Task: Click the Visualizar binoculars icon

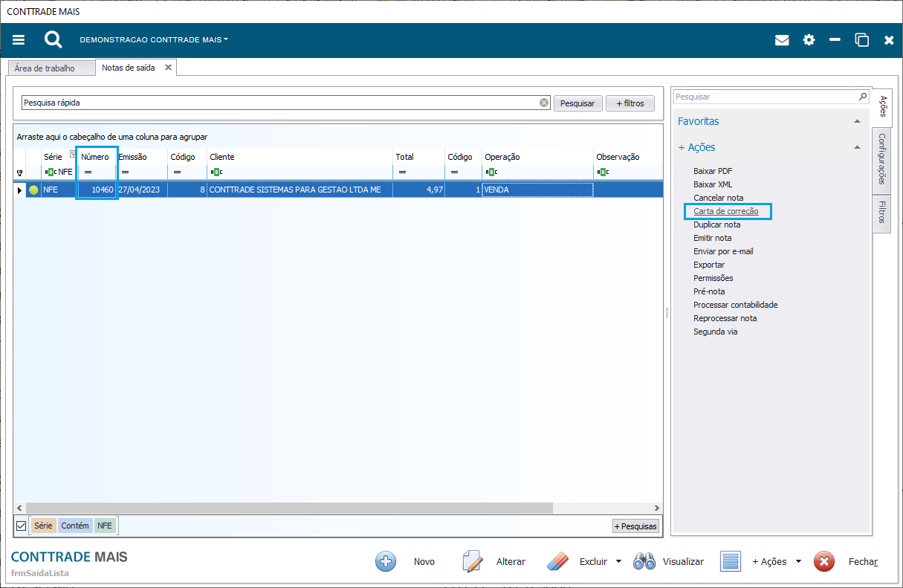Action: (644, 561)
